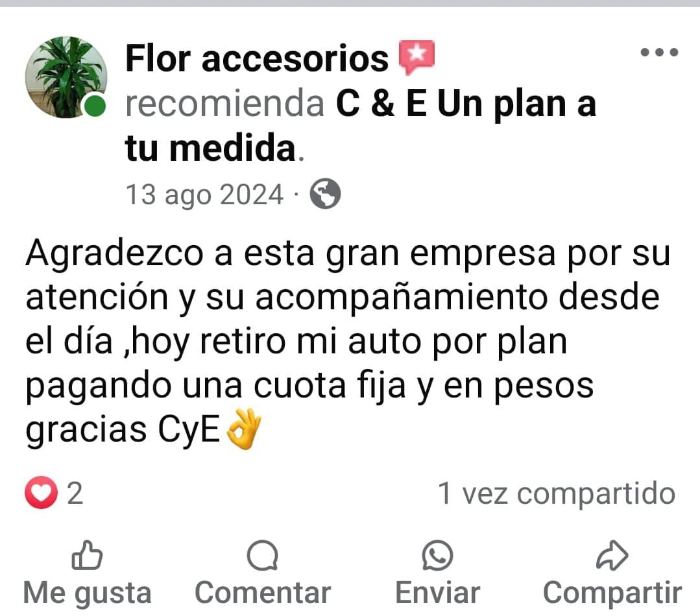Open the three-dot post options menu
Screen dimensions: 700x616
point(659,52)
